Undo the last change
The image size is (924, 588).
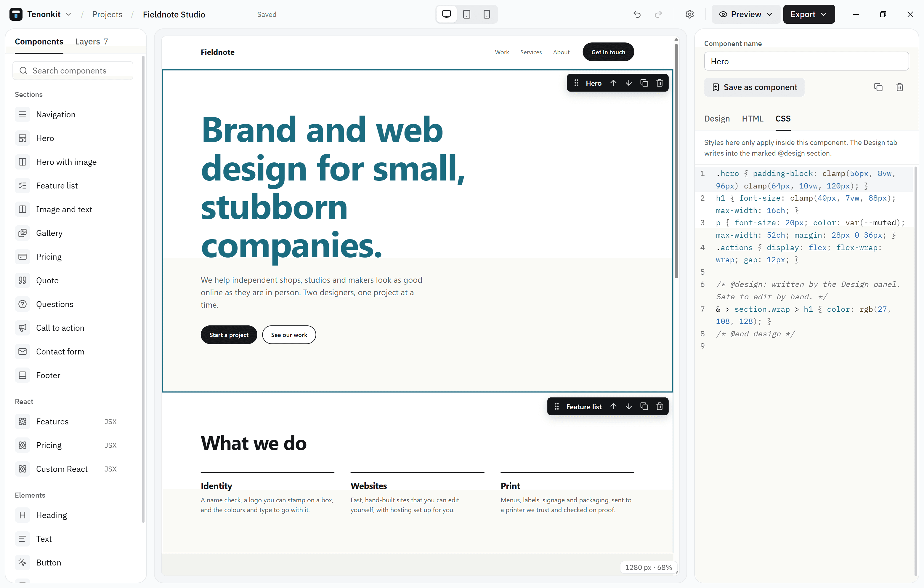tap(637, 14)
